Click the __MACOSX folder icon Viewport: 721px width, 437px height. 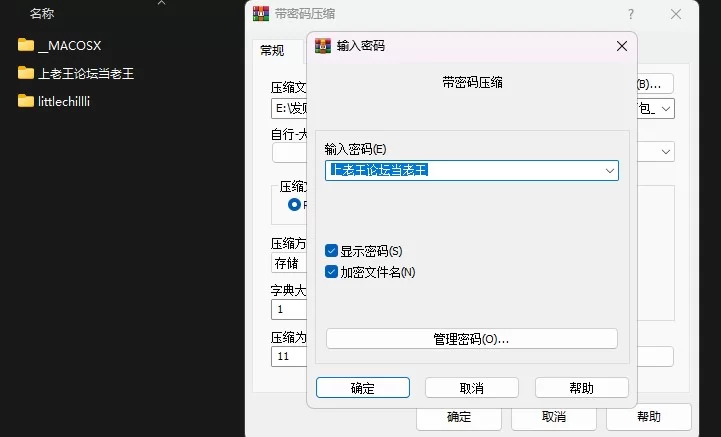tap(26, 45)
